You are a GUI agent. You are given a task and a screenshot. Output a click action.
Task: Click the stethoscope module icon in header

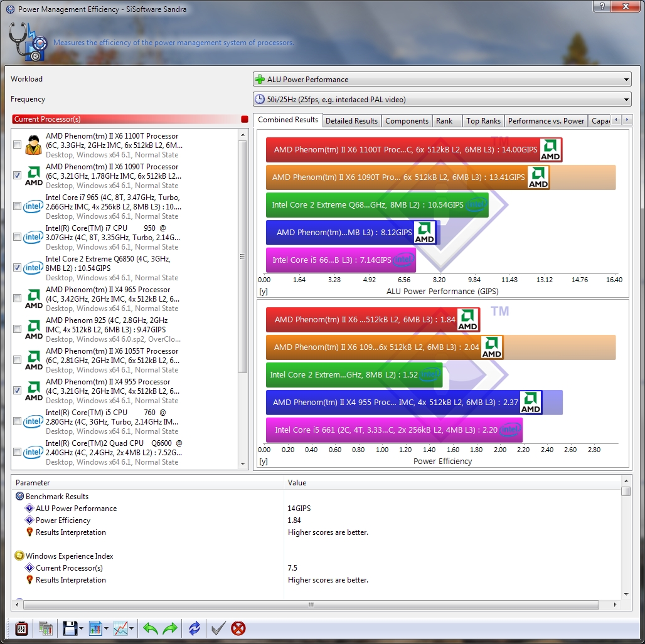pos(28,41)
